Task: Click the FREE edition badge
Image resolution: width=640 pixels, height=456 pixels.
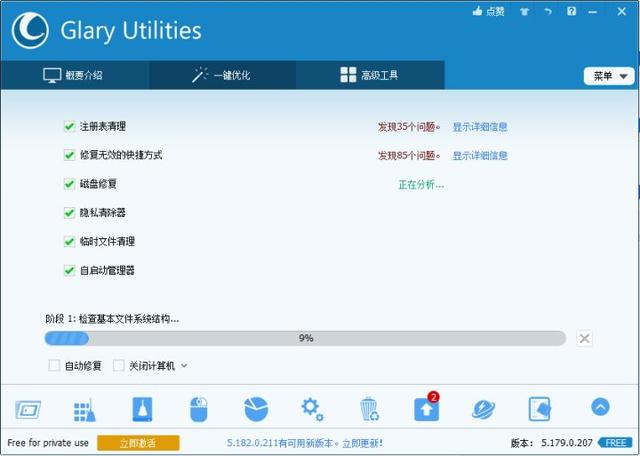Action: tap(616, 443)
